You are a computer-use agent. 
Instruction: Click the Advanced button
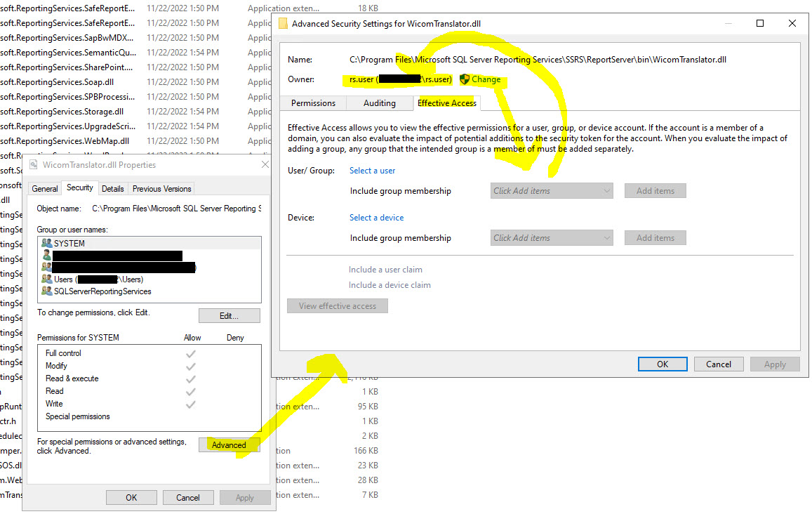(231, 444)
